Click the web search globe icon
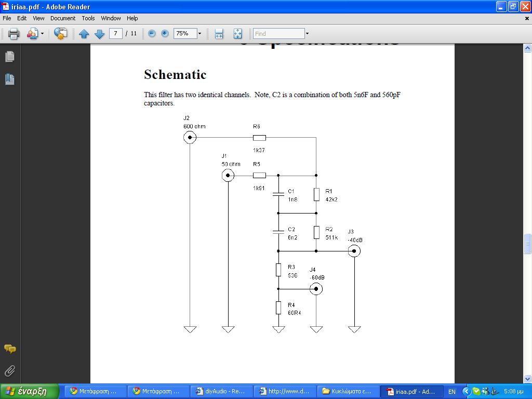Image resolution: width=532 pixels, height=399 pixels. pyautogui.click(x=60, y=33)
